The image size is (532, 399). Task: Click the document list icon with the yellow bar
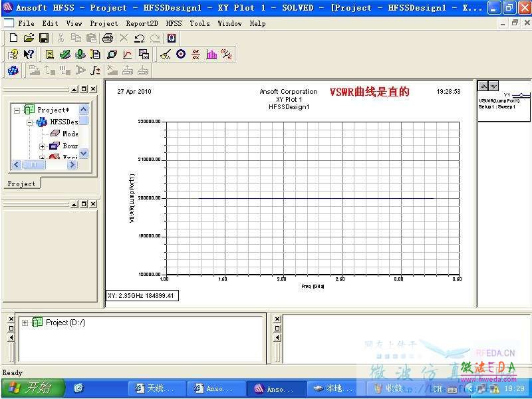click(96, 55)
